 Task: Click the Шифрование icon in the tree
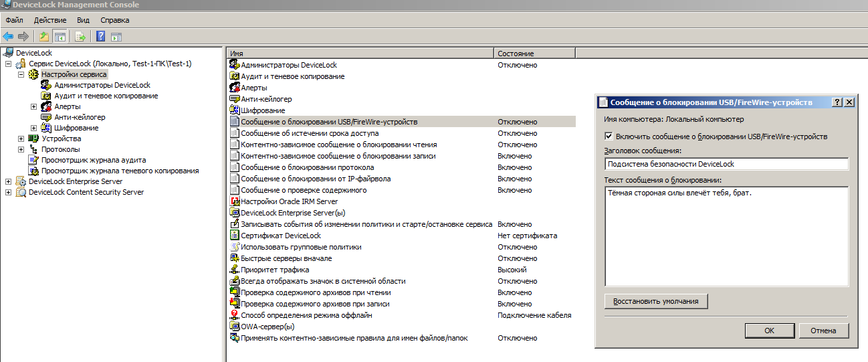pyautogui.click(x=46, y=128)
